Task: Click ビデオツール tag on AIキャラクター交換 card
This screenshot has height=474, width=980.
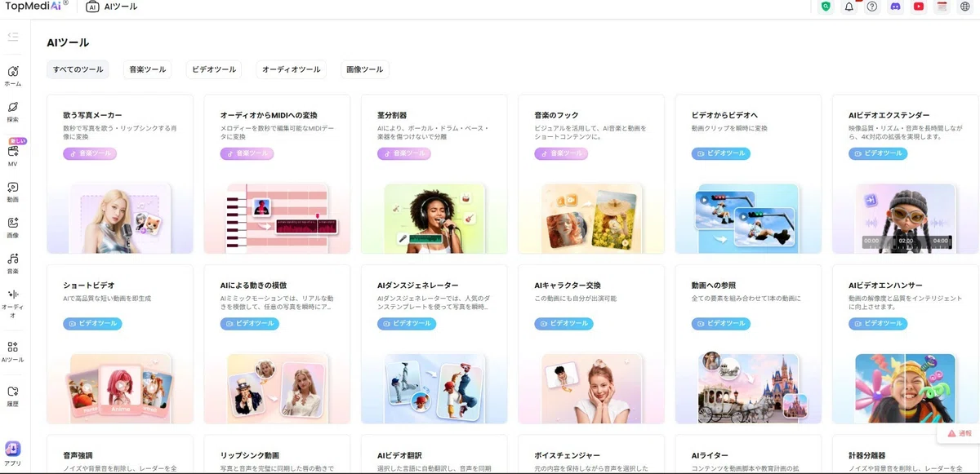Action: pyautogui.click(x=564, y=324)
